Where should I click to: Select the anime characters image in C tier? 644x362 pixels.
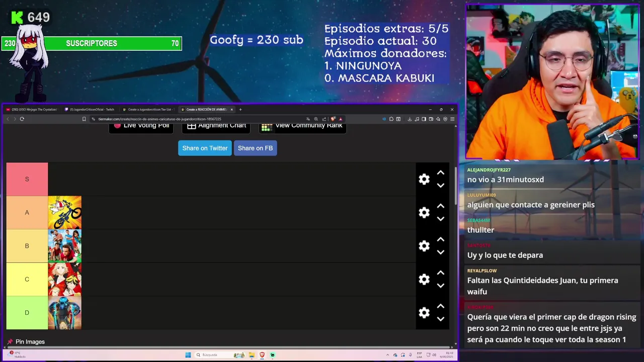pyautogui.click(x=65, y=280)
